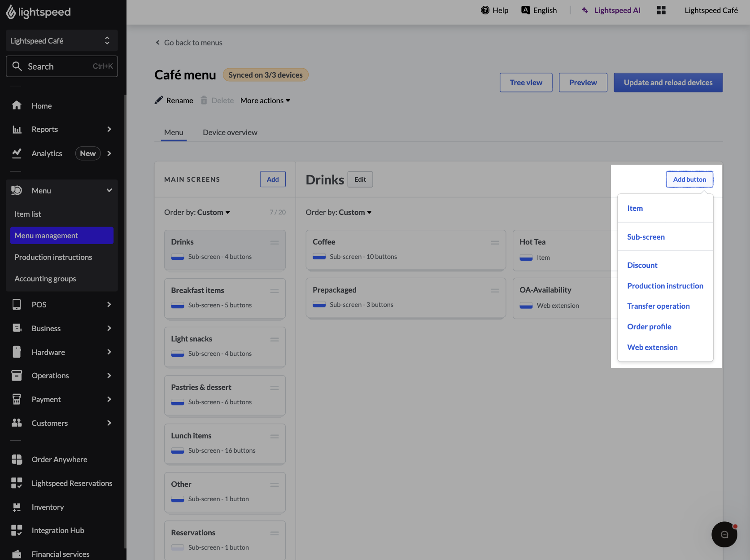
Task: Open the chat support bubble
Action: click(x=724, y=534)
